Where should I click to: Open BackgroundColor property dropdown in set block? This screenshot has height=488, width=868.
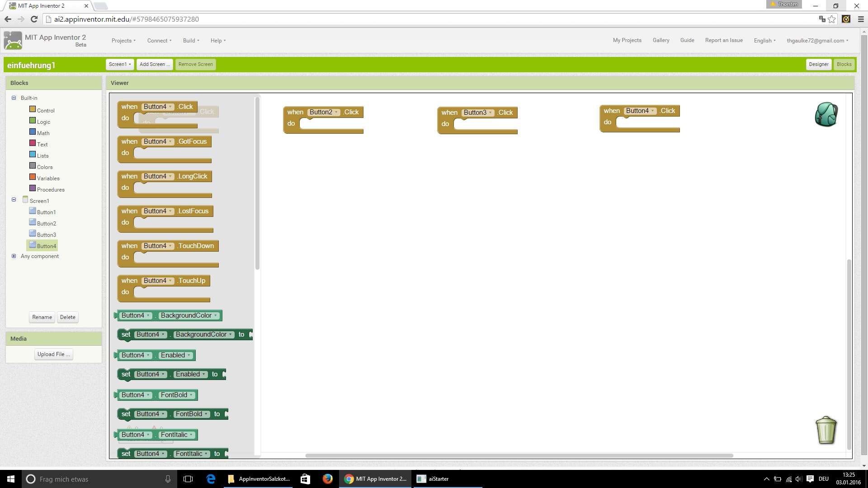204,334
